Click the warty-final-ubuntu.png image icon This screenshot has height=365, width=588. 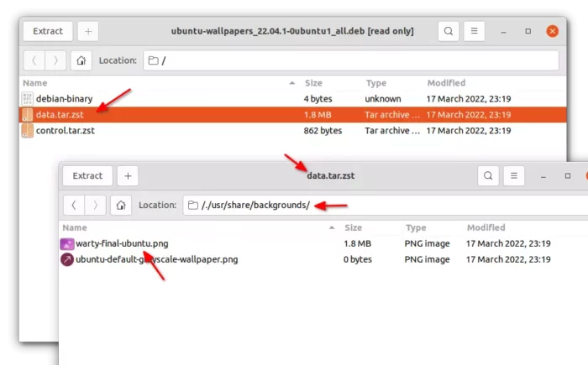pyautogui.click(x=67, y=244)
